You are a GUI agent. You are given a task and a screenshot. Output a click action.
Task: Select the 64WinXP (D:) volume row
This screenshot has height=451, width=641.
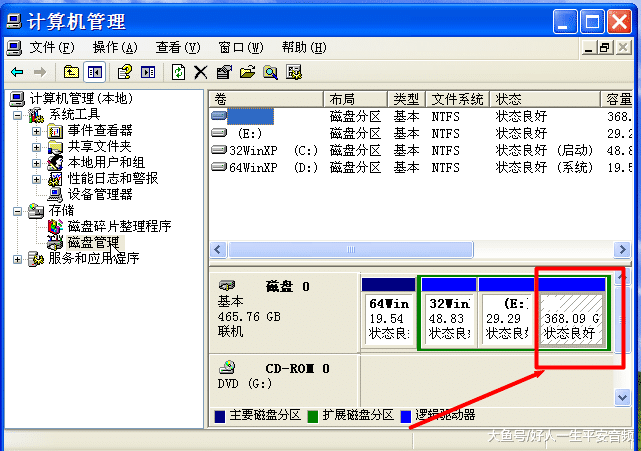click(x=421, y=167)
